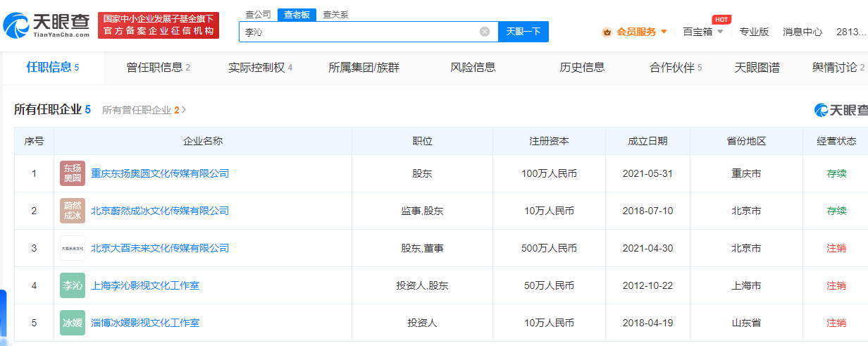Screen dimensions: 868x346
Task: Select the 任职信息 tab
Action: point(53,68)
